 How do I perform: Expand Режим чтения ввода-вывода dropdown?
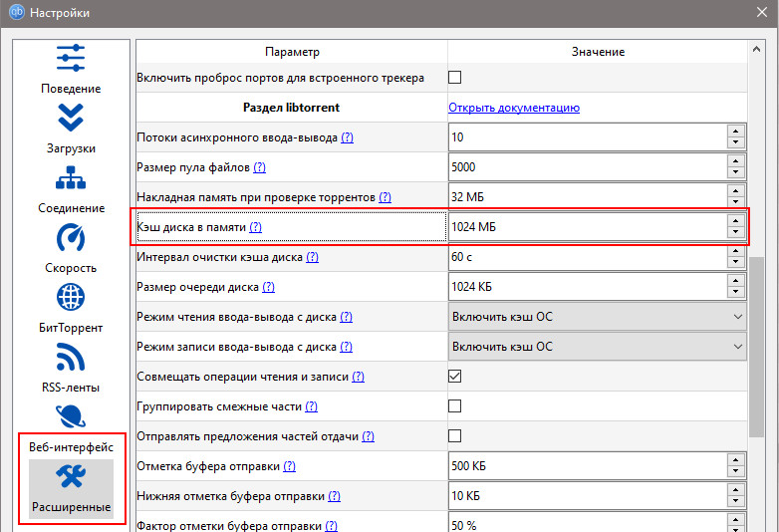pyautogui.click(x=598, y=317)
